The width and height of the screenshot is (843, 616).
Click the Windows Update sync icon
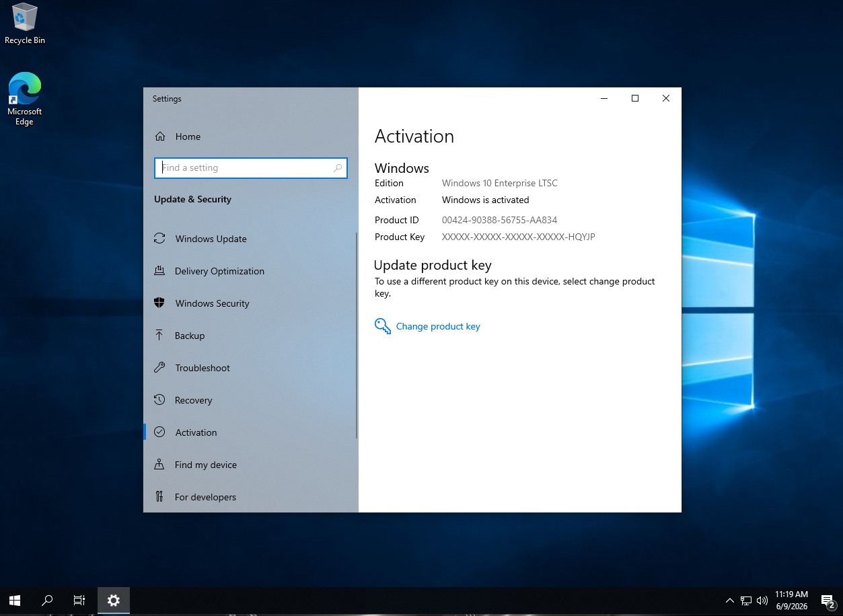pos(159,239)
